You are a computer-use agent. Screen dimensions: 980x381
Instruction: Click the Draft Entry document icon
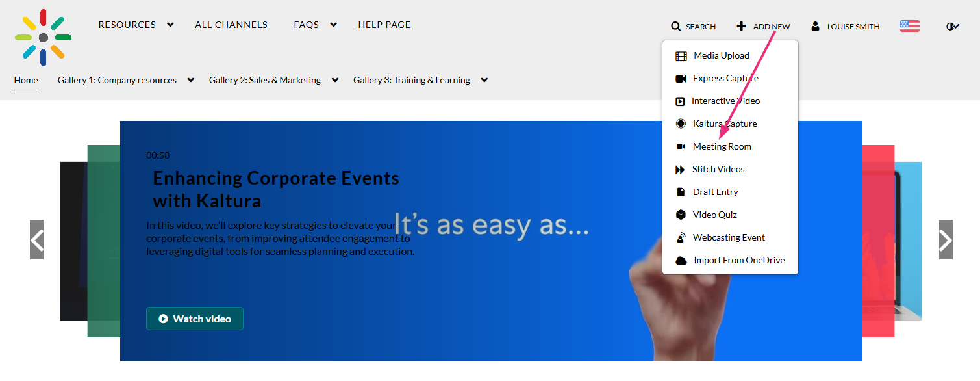[x=681, y=192]
